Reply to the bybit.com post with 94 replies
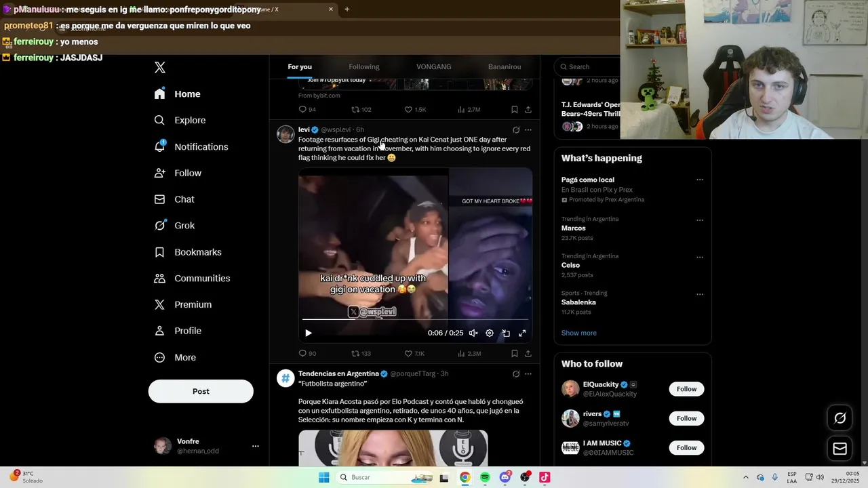868x488 pixels. (303, 109)
